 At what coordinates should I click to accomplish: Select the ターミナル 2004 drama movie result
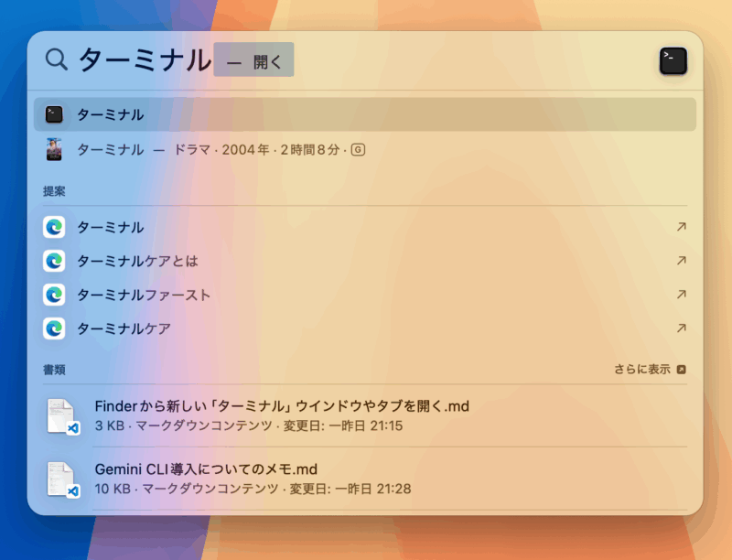coord(365,150)
